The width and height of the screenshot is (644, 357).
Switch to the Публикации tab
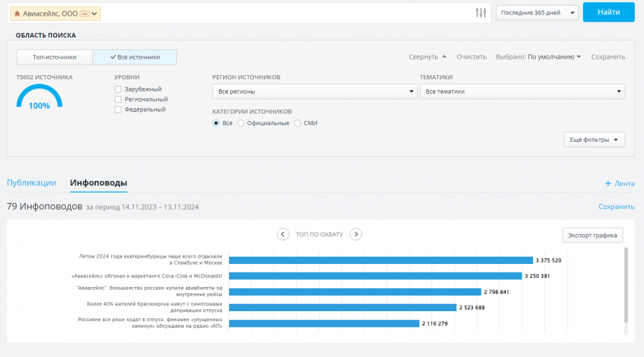[31, 182]
